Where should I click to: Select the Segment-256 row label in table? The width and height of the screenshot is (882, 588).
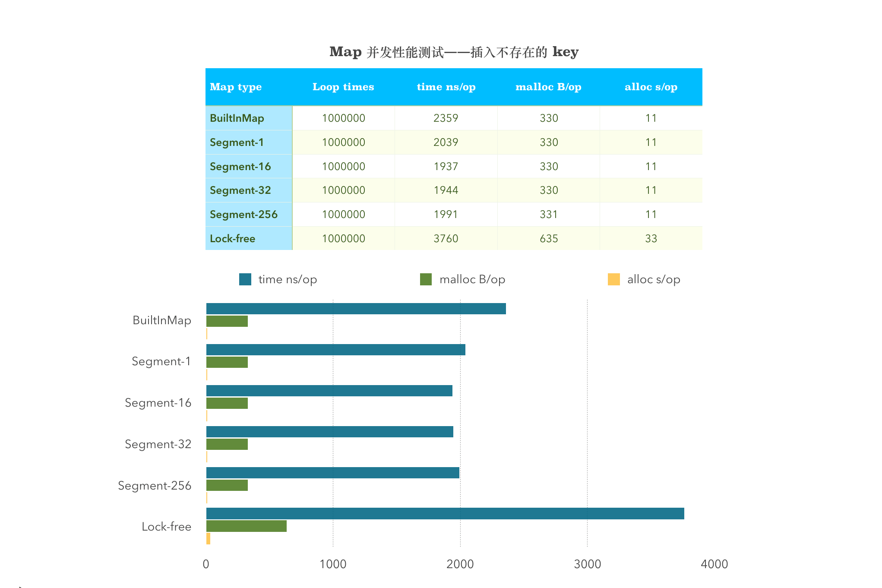(x=243, y=215)
